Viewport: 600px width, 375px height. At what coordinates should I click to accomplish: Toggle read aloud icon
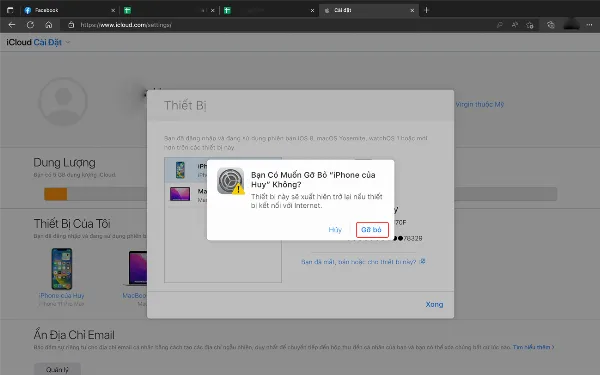(x=515, y=25)
